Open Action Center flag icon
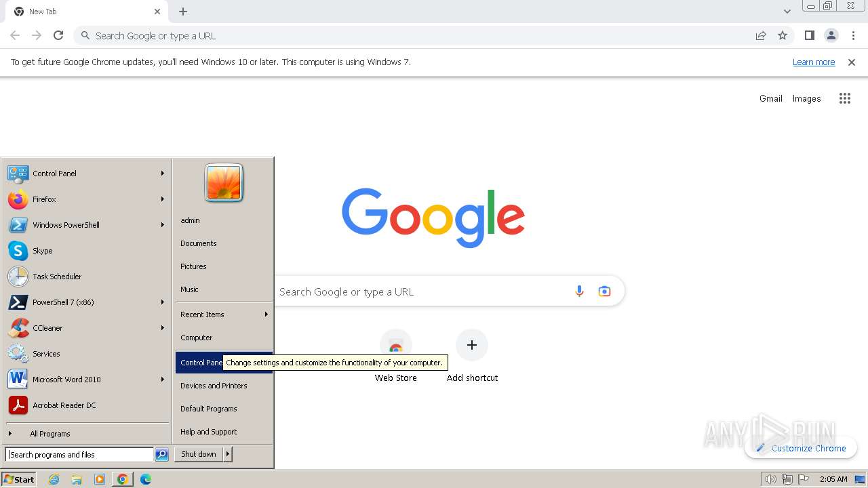 803,479
